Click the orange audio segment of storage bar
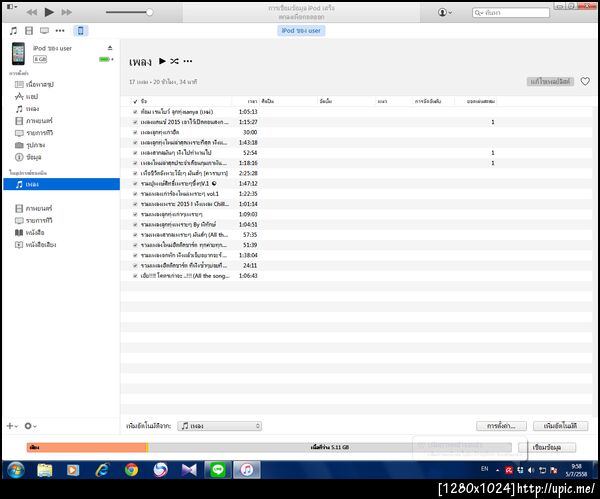The width and height of the screenshot is (600, 499). (86, 447)
